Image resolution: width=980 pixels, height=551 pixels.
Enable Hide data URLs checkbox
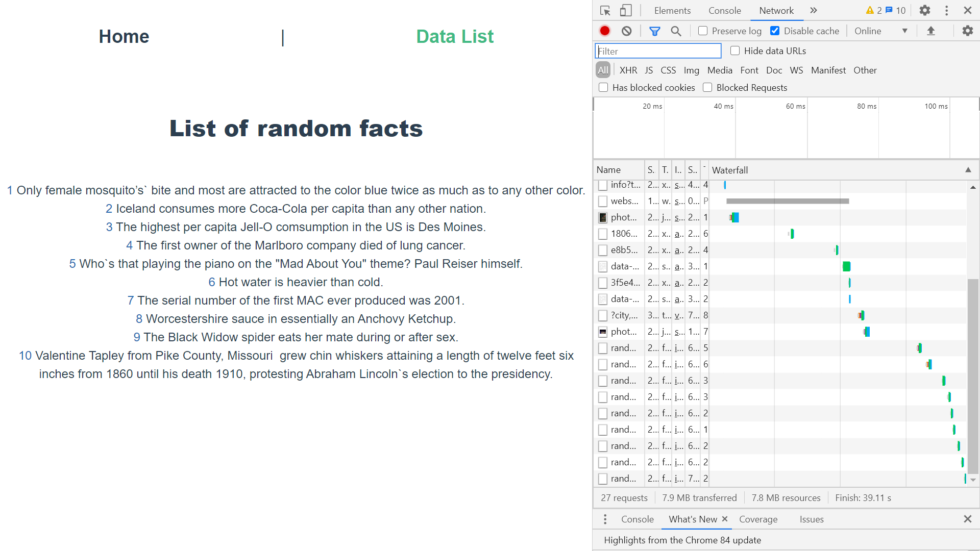(735, 51)
